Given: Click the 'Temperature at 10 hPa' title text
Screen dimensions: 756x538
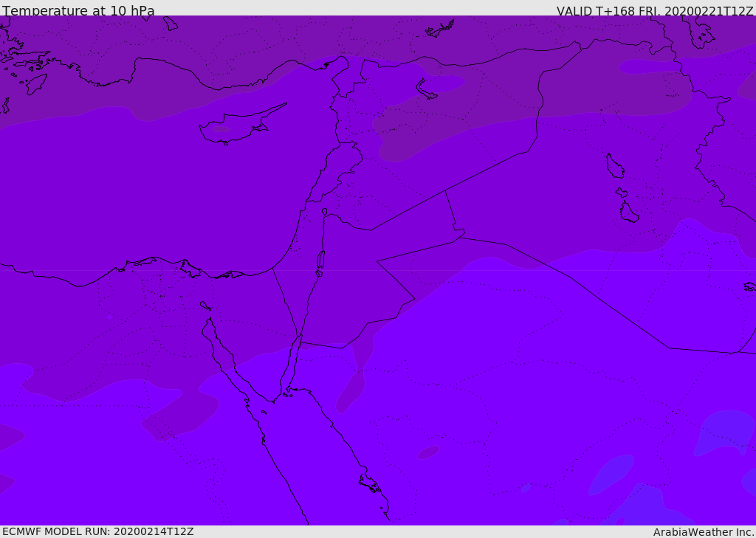Looking at the screenshot, I should point(78,10).
